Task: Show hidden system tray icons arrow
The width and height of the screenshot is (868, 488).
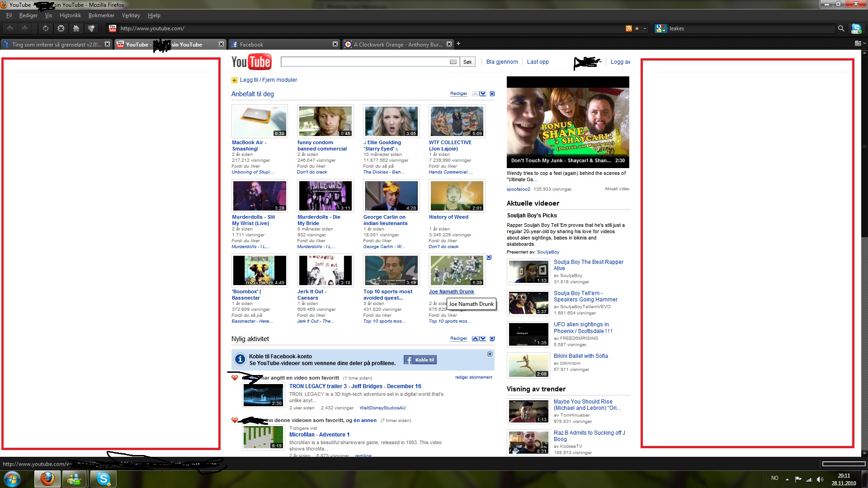Action: tap(787, 479)
